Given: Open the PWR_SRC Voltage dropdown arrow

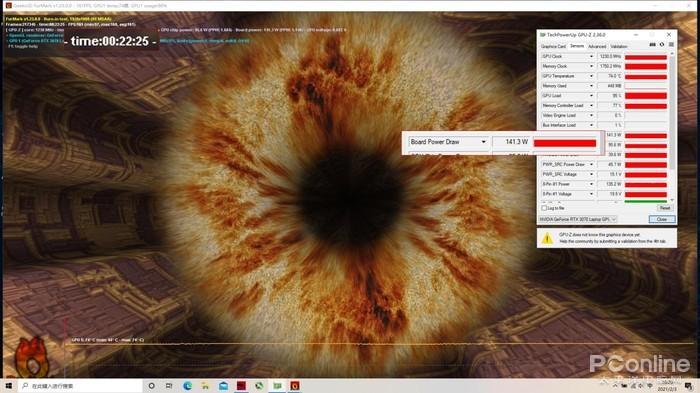Looking at the screenshot, I should coord(591,175).
